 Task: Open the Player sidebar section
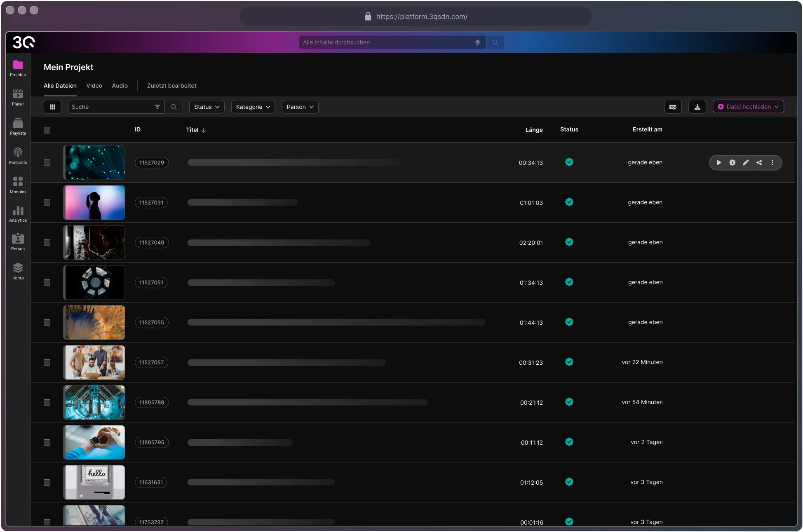tap(18, 98)
